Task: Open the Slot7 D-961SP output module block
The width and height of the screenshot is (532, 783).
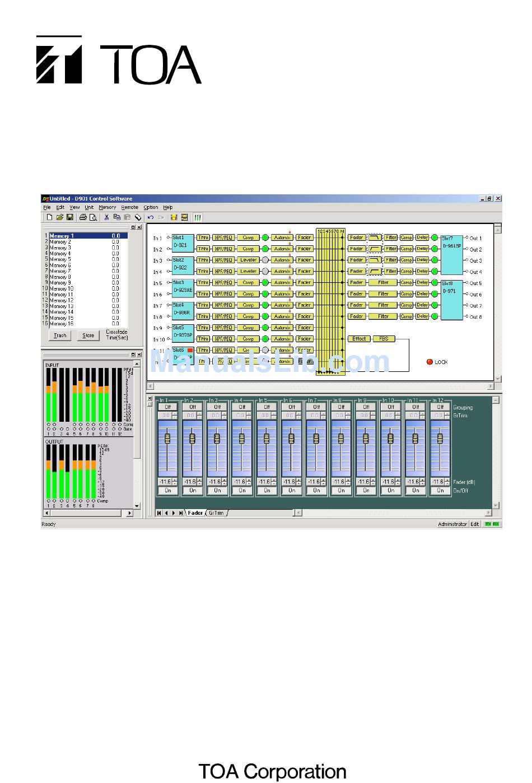Action: tap(452, 255)
